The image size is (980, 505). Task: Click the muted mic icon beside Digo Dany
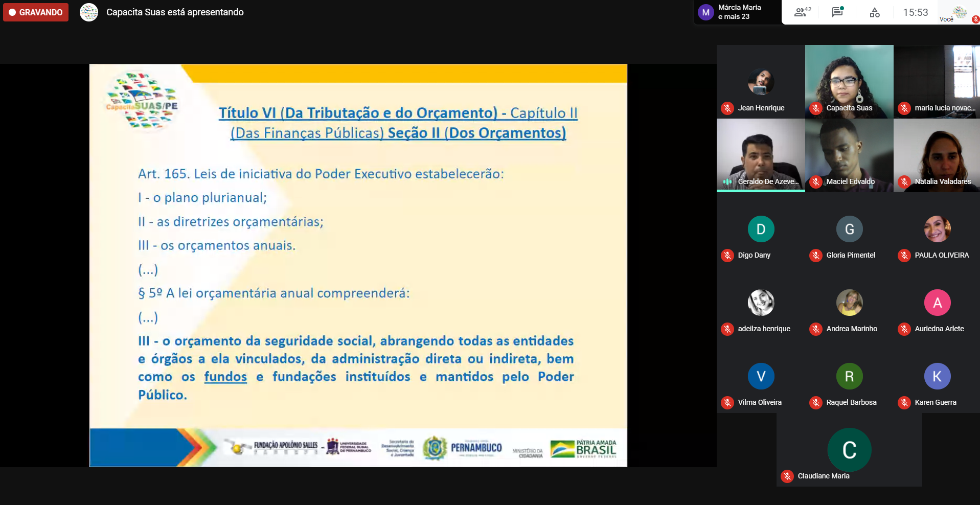[727, 256]
